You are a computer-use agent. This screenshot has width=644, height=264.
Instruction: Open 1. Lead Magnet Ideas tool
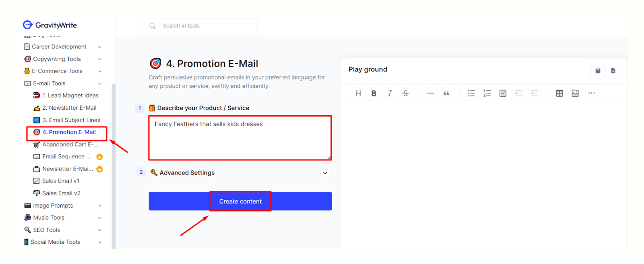(x=66, y=96)
